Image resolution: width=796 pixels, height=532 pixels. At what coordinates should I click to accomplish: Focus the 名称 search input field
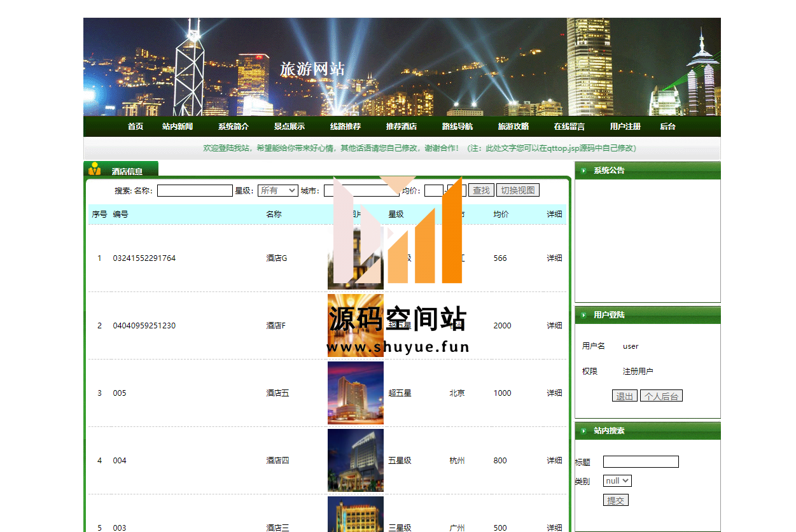195,190
